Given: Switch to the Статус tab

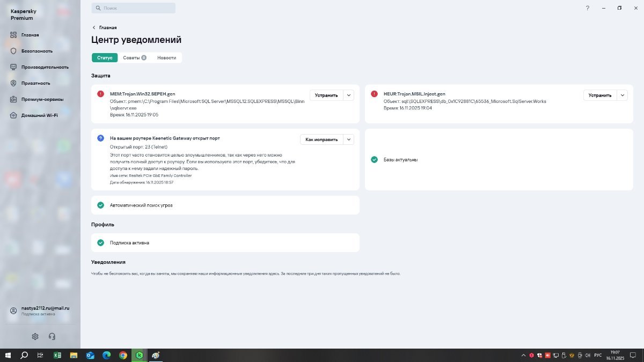Looking at the screenshot, I should tap(105, 57).
